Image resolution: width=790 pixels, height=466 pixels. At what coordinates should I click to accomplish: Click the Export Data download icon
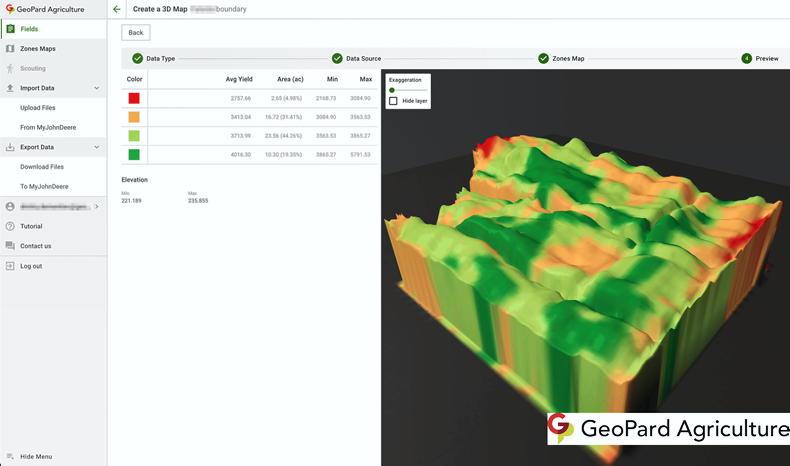(10, 147)
